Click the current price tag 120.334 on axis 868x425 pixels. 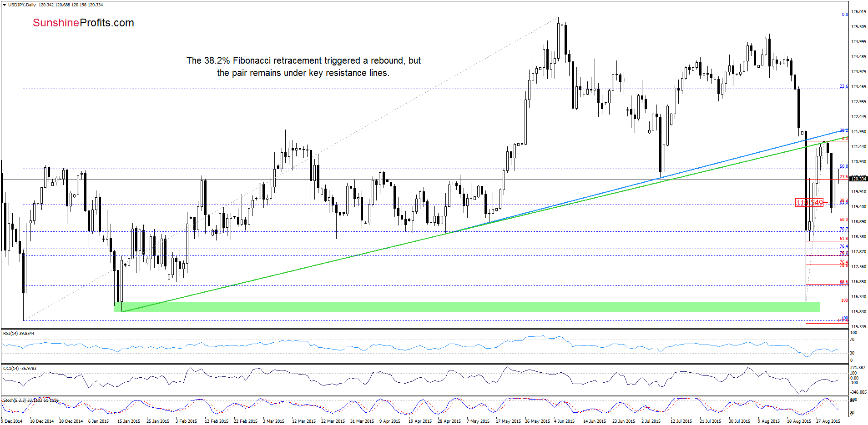(x=858, y=179)
